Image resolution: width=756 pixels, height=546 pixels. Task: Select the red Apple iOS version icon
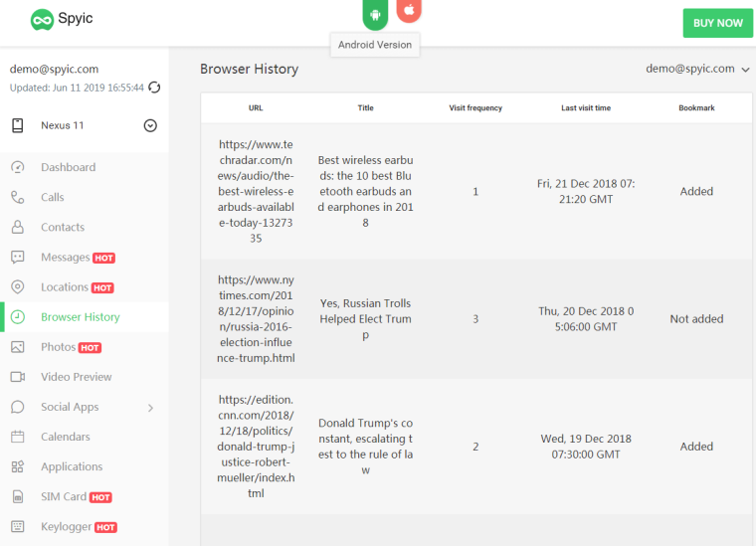(409, 11)
